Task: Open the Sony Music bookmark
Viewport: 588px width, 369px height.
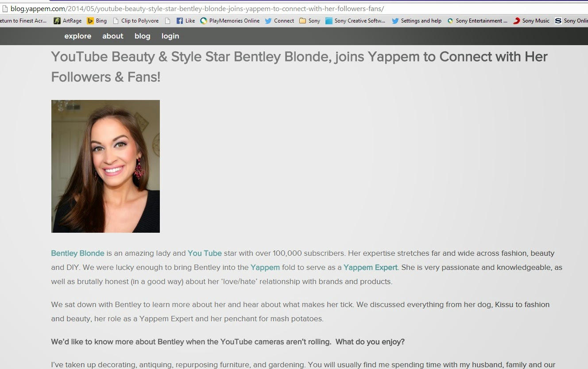Action: [531, 21]
